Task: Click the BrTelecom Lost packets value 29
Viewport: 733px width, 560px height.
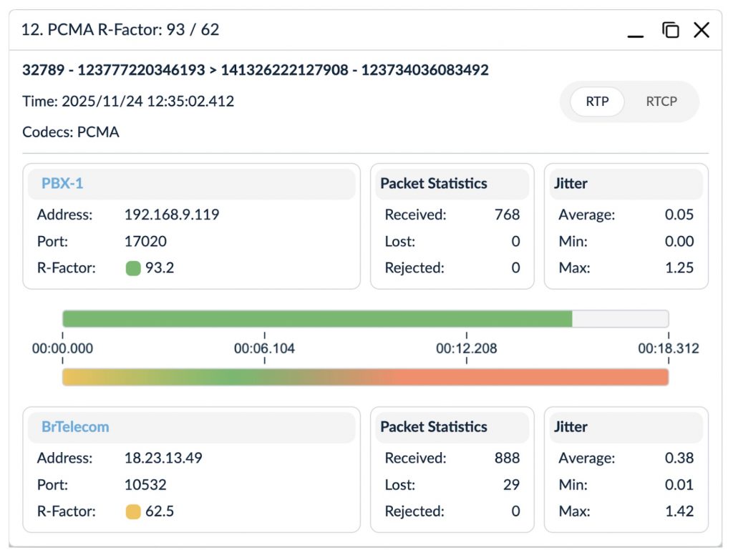Action: 511,485
